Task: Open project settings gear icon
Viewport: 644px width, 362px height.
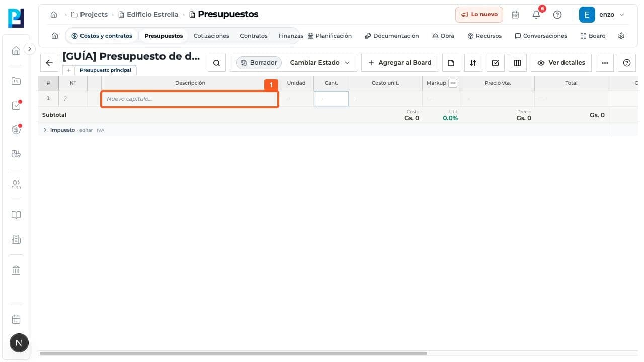Action: click(x=621, y=36)
